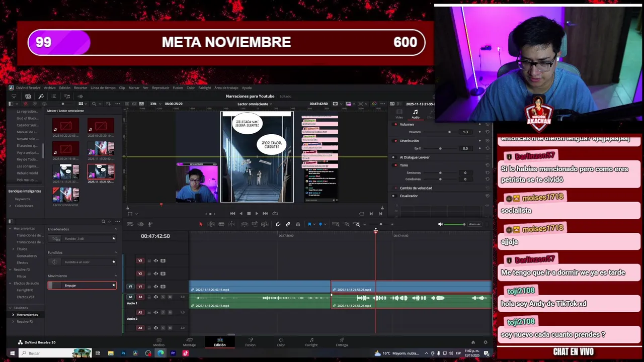Switch media pool to thumbnail grid view

tap(80, 104)
